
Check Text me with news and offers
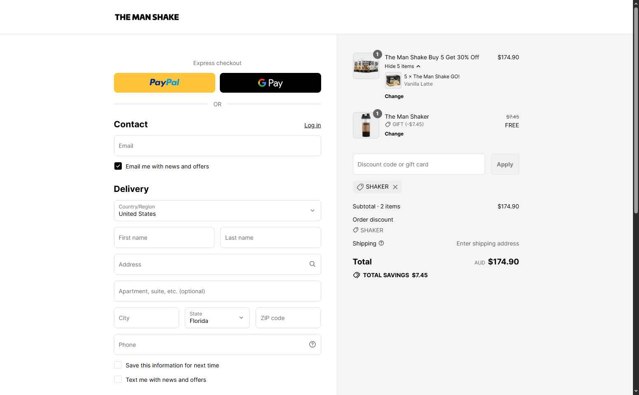click(118, 380)
